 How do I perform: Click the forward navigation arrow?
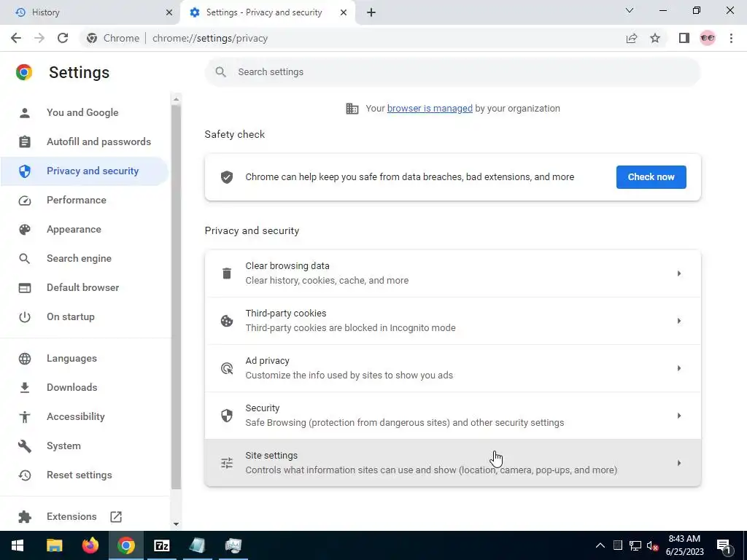click(x=39, y=38)
